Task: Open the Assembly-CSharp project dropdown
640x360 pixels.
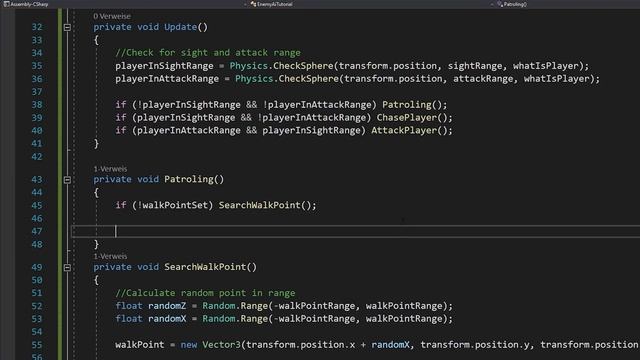Action: (x=26, y=4)
